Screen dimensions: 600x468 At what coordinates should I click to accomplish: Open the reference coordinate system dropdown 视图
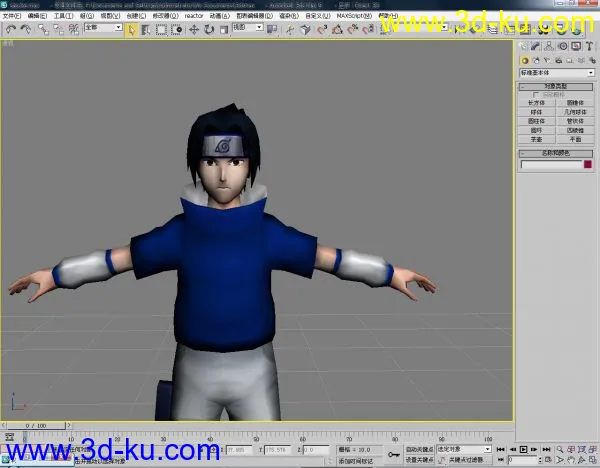tap(248, 27)
